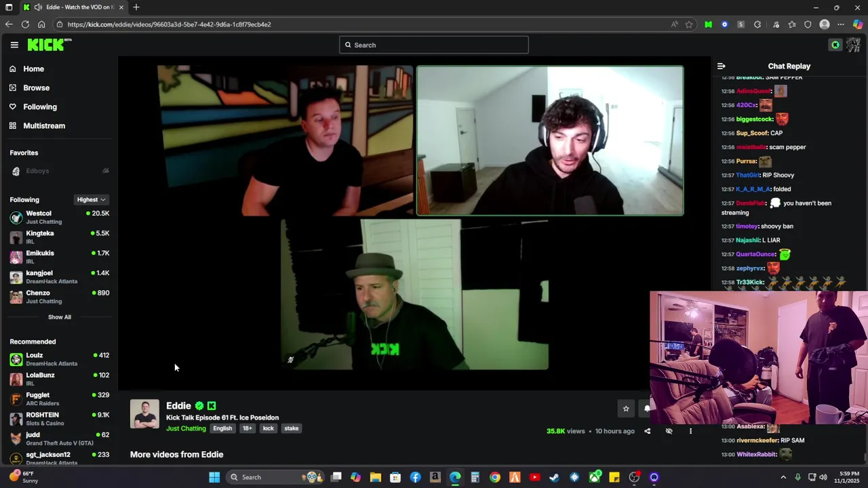This screenshot has height=488, width=868.
Task: Open browser profile account icon
Action: coord(825,24)
